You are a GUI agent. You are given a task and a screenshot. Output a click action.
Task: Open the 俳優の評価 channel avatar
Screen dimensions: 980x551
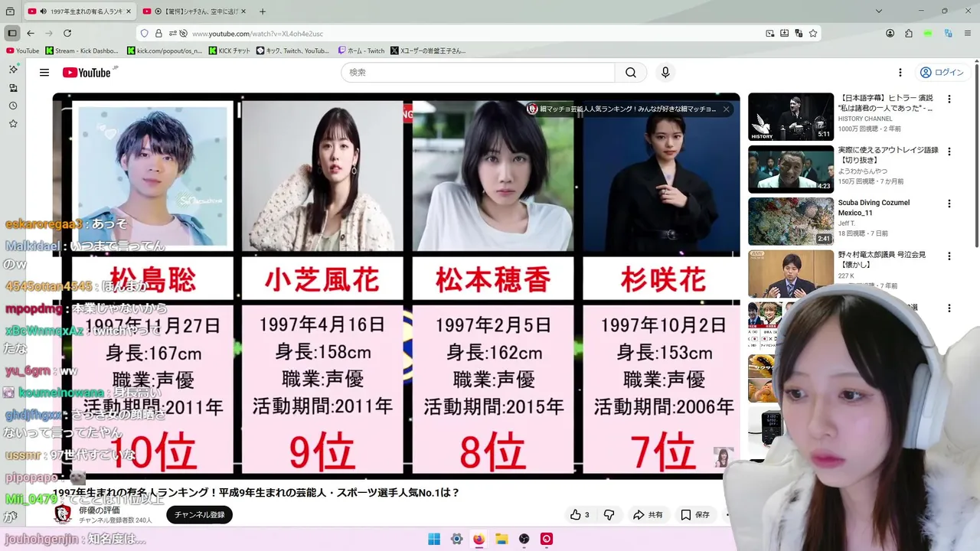click(63, 514)
